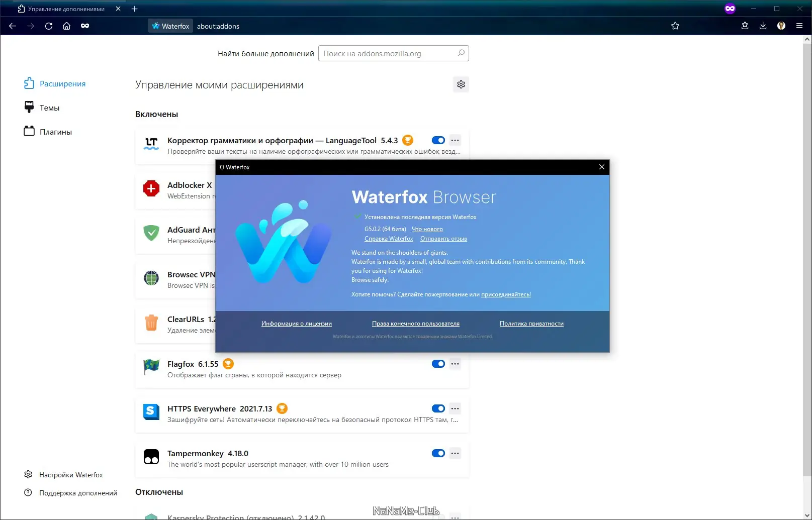Disable the Tampermonkey toggle
Viewport: 812px width, 520px height.
438,453
